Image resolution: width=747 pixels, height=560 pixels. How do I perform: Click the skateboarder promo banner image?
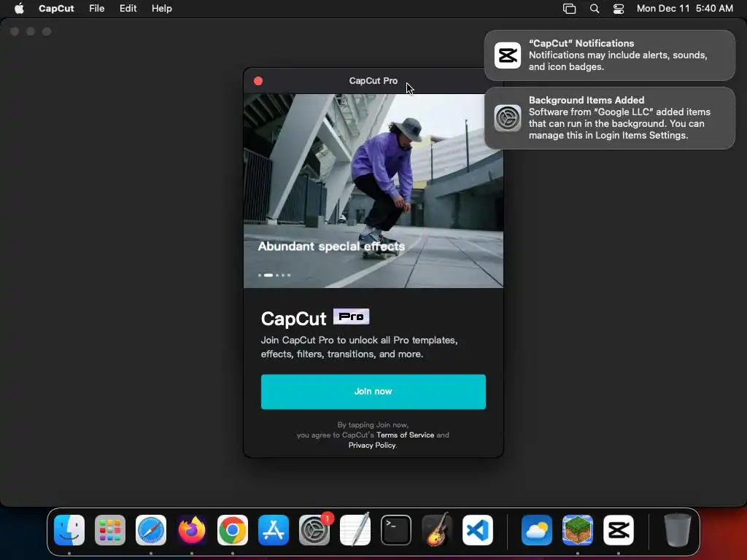(373, 190)
